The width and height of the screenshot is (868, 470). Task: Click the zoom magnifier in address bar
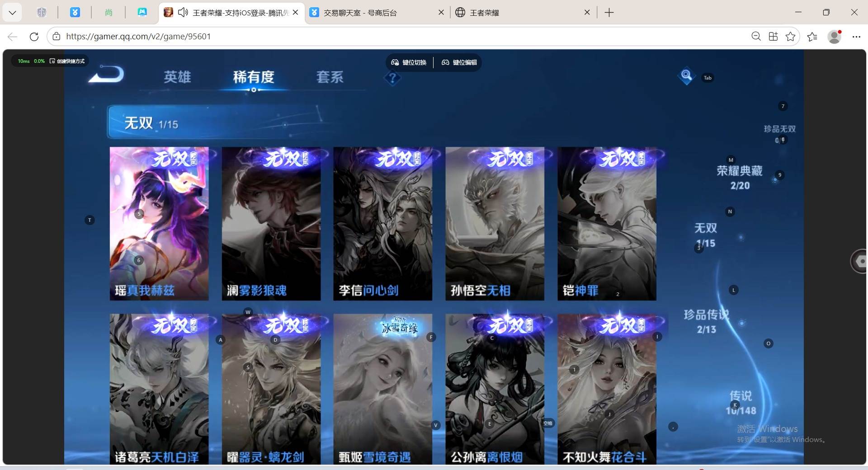point(756,37)
